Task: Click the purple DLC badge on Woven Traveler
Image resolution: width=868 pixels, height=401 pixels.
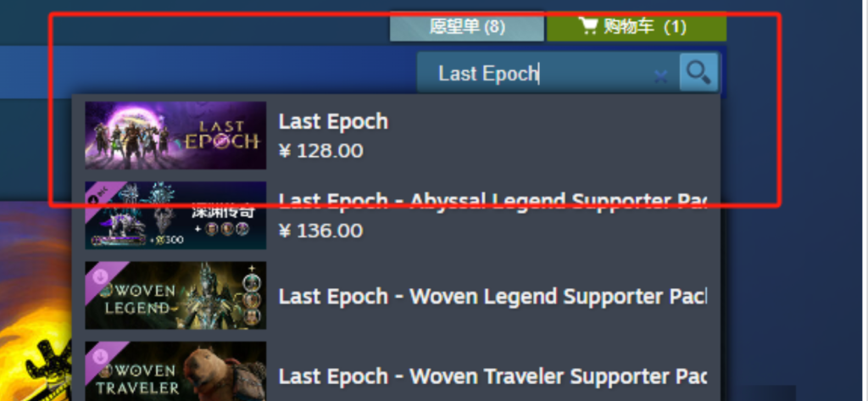Action: pyautogui.click(x=101, y=356)
